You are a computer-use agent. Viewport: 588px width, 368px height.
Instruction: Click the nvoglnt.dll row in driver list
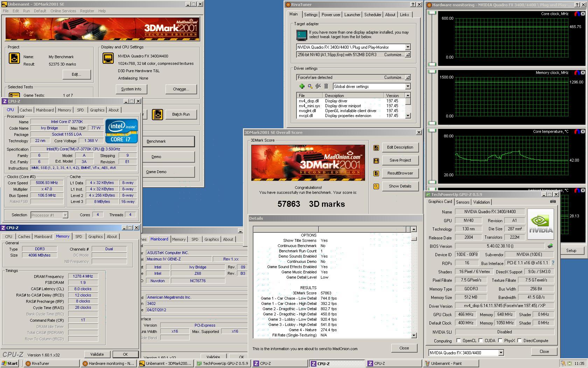click(351, 111)
